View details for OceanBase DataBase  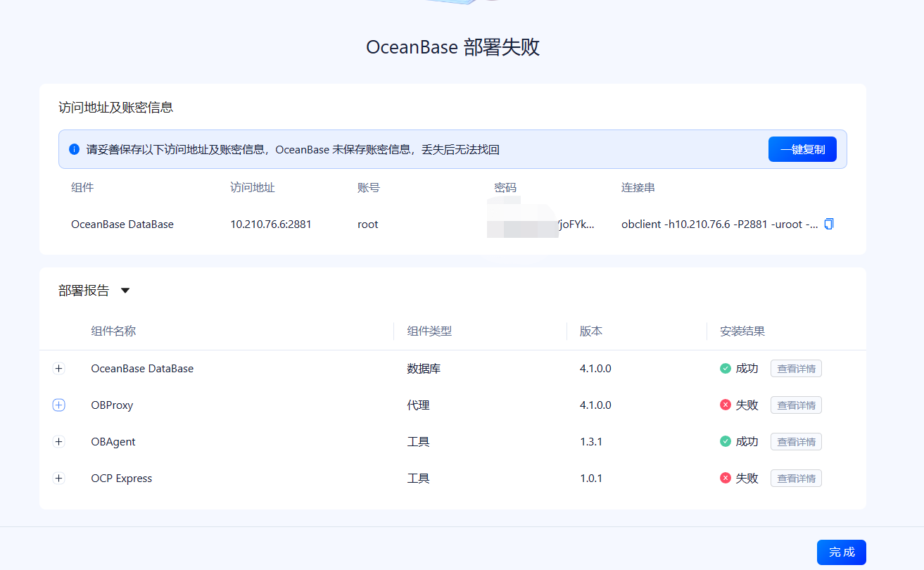pyautogui.click(x=796, y=368)
